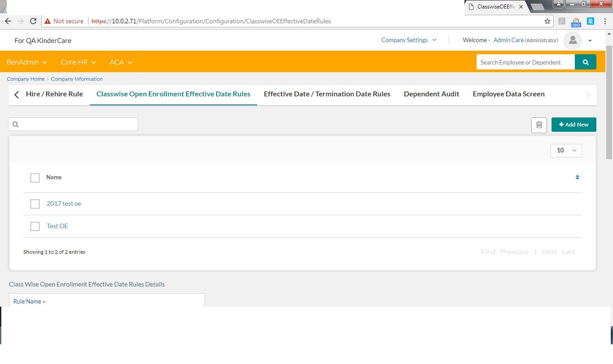
Task: Open the BenAdmin dropdown menu
Action: tap(26, 62)
